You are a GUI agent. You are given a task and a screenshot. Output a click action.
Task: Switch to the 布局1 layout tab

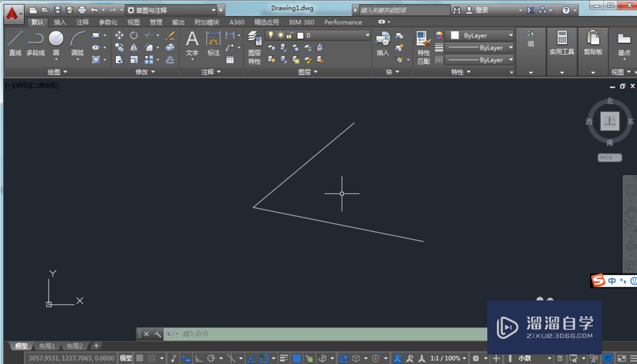point(47,346)
